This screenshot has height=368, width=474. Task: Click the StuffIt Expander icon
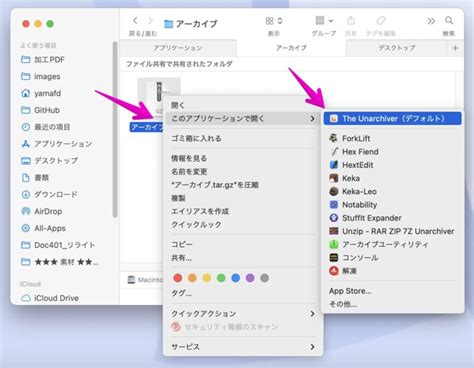pos(334,218)
